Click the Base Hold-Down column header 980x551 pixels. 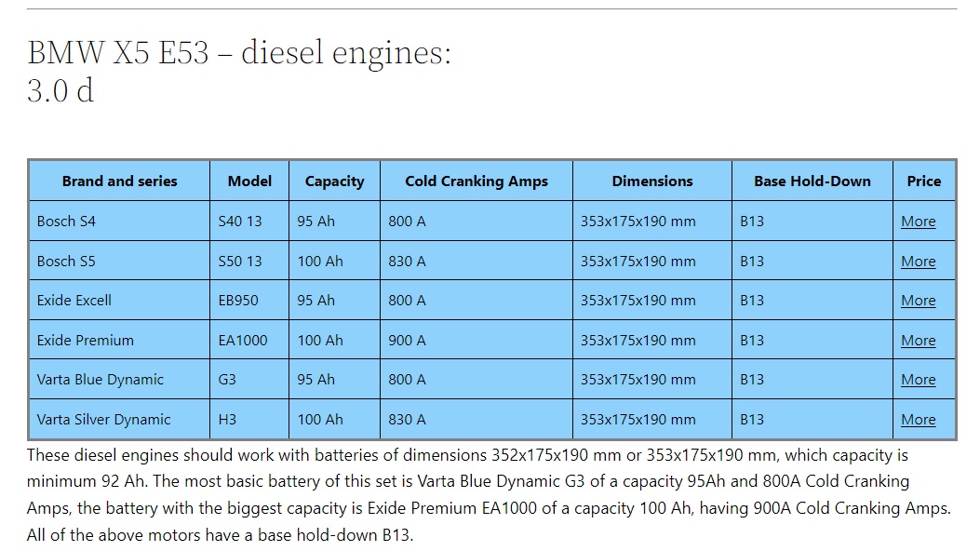(812, 181)
